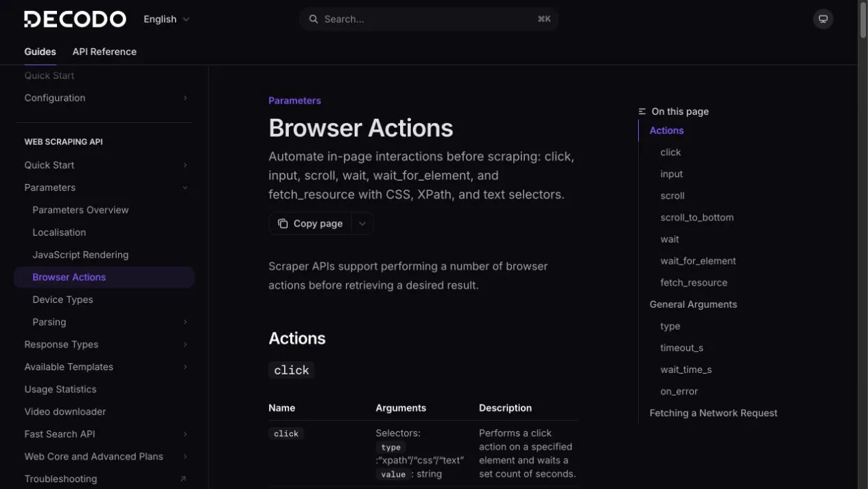Select Browser Actions in the sidebar
868x489 pixels.
(104, 277)
